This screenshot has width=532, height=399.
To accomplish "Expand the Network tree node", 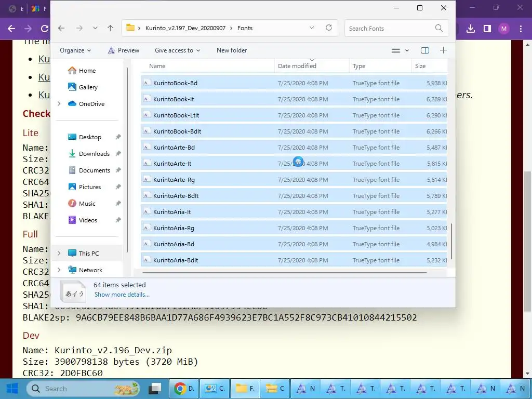I will [59, 270].
